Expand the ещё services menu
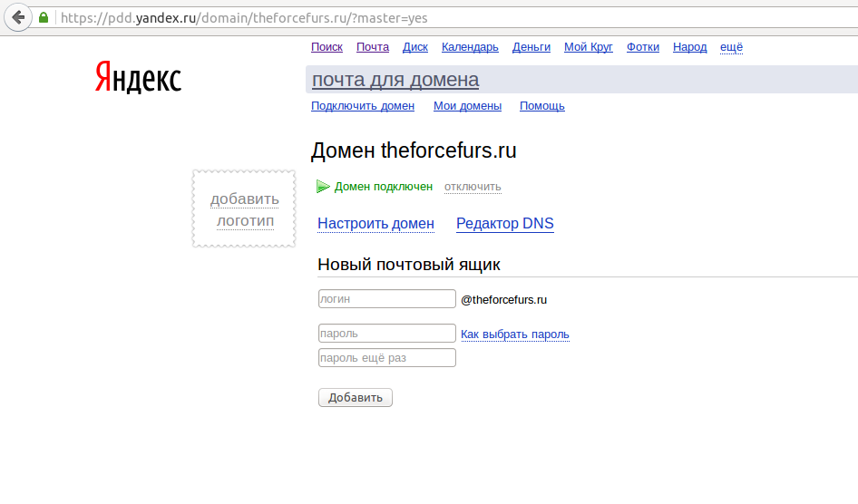 pos(731,47)
